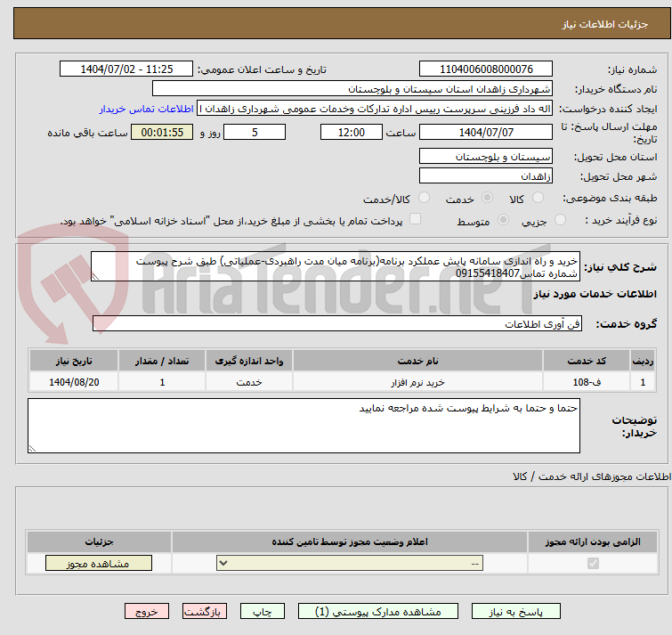The image size is (672, 635).
Task: Click the 'شرح کلی نیاز' description textarea
Action: click(336, 266)
